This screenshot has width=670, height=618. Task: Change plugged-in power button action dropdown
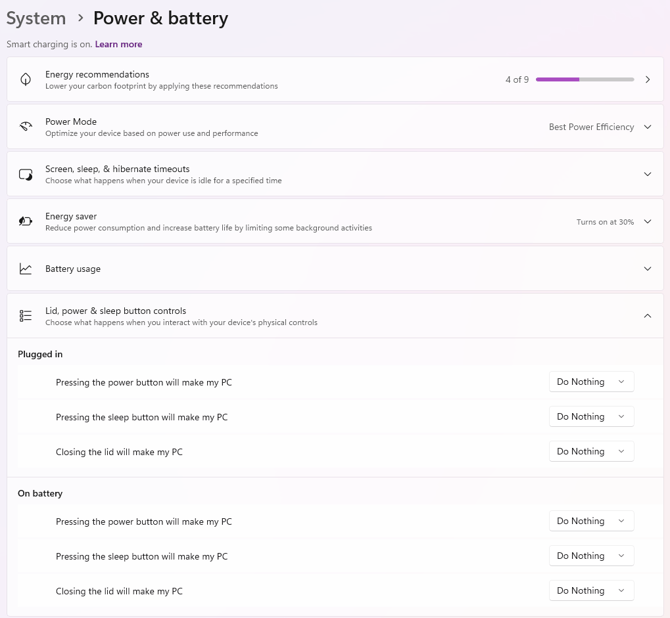click(591, 382)
